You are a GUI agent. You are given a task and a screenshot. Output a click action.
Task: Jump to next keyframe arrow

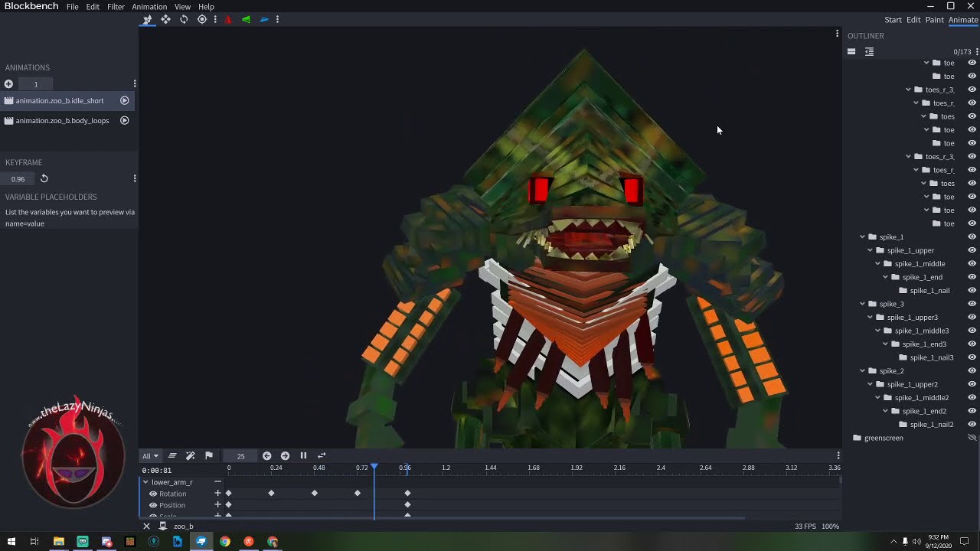(285, 455)
